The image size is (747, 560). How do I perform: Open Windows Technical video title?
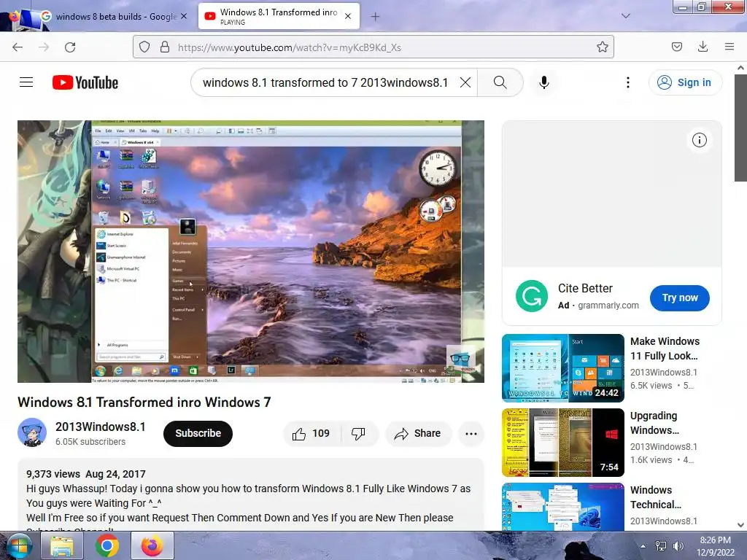point(656,497)
